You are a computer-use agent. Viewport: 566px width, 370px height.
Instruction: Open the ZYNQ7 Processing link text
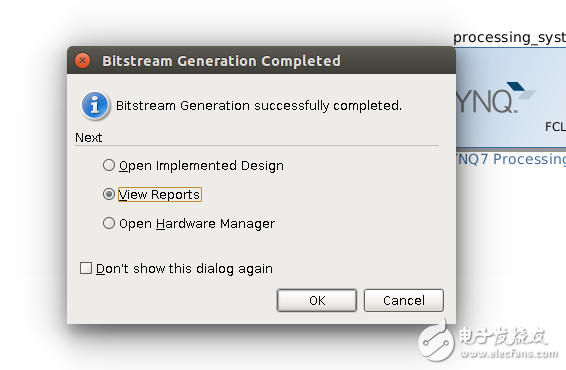(x=511, y=159)
